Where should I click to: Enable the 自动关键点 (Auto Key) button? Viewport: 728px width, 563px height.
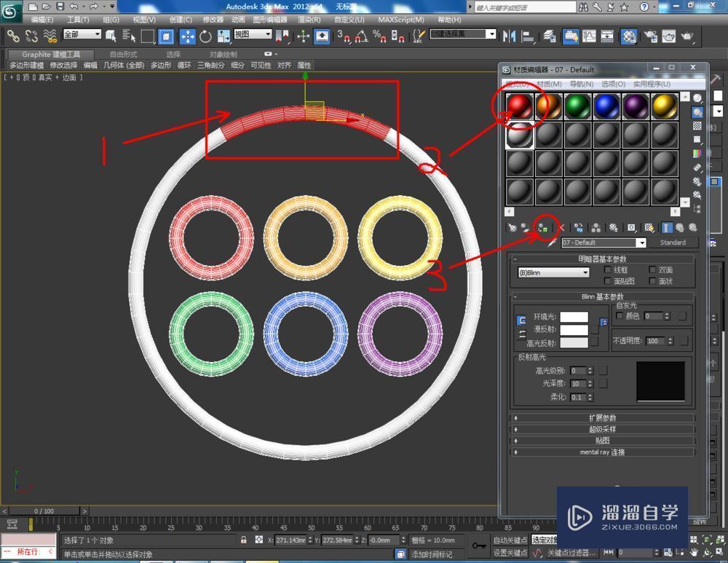pyautogui.click(x=511, y=540)
